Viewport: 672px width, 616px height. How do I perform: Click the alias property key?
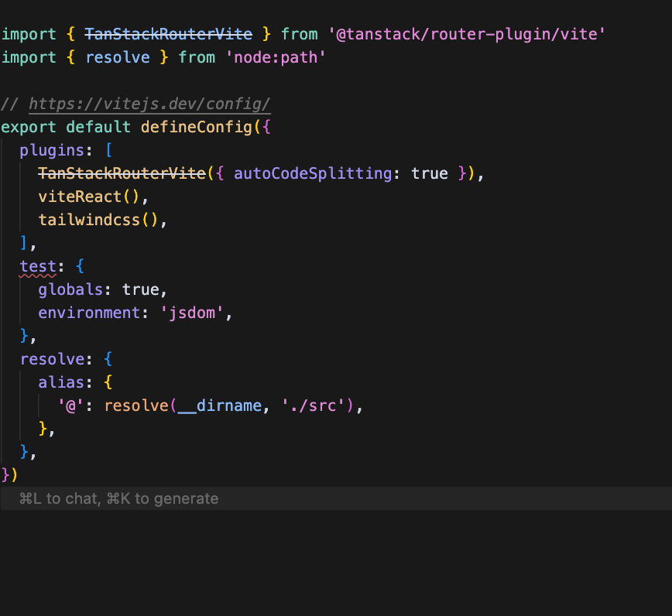click(x=61, y=382)
